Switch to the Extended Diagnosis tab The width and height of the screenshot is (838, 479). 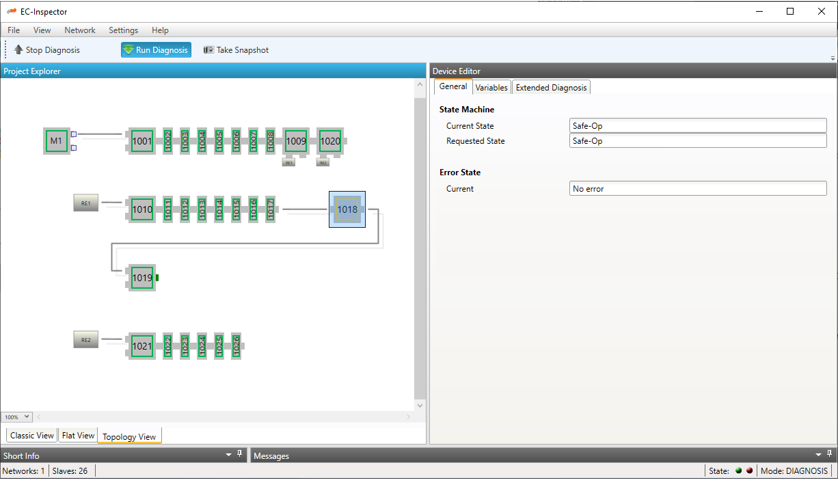tap(551, 88)
